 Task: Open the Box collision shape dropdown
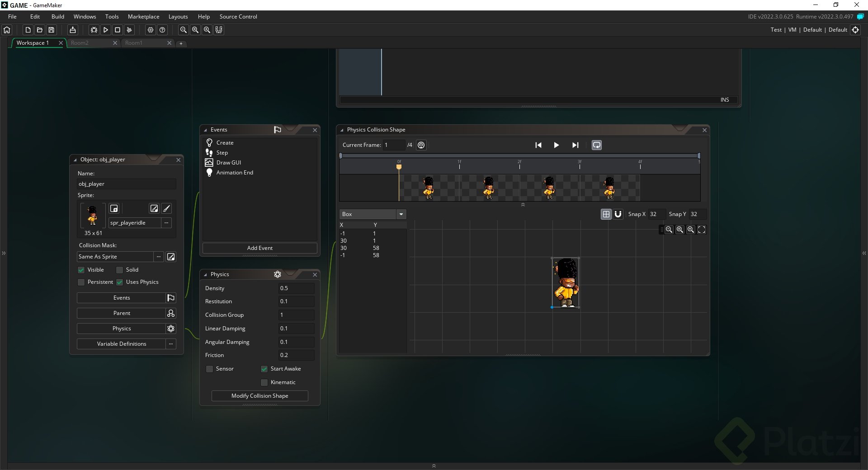tap(401, 214)
